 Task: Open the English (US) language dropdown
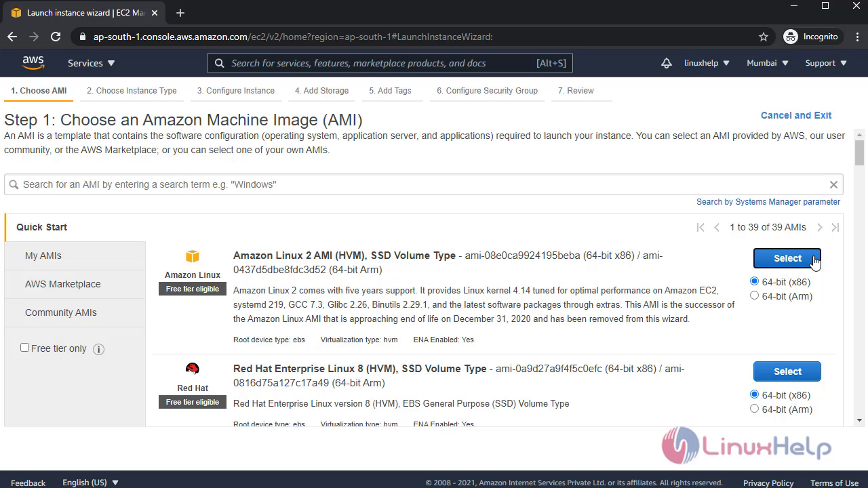click(91, 483)
